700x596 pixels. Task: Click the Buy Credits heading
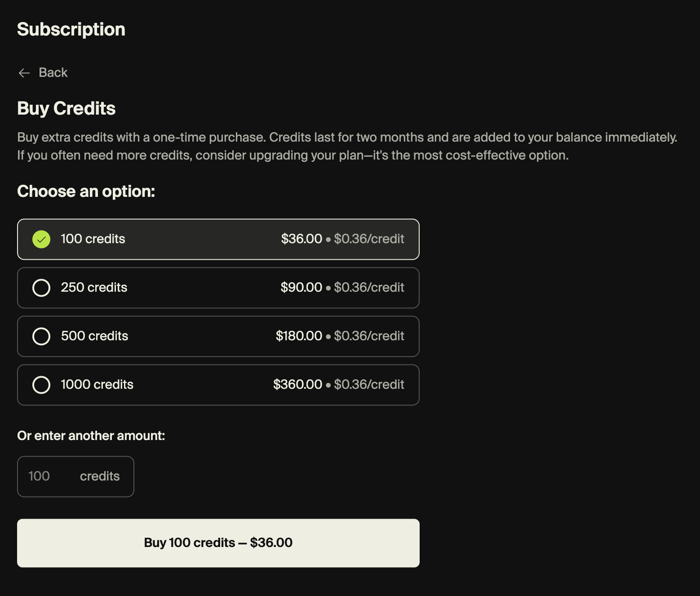[66, 108]
